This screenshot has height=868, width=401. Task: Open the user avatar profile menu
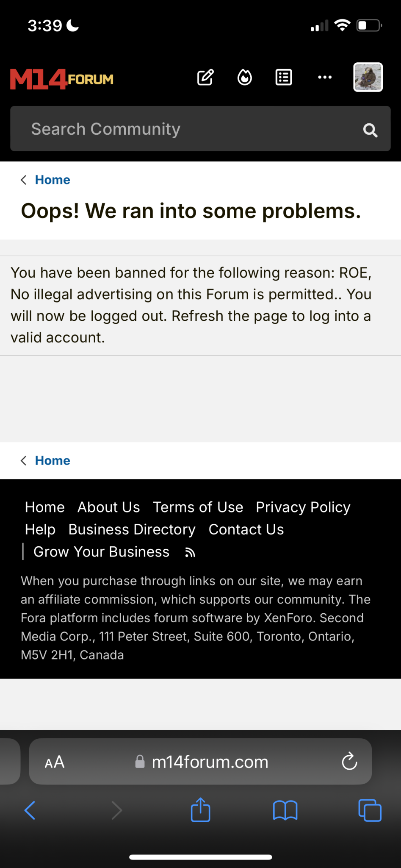coord(368,77)
